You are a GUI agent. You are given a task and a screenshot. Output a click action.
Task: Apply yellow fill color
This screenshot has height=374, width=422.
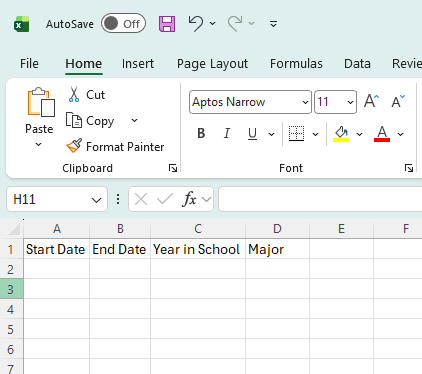[341, 134]
